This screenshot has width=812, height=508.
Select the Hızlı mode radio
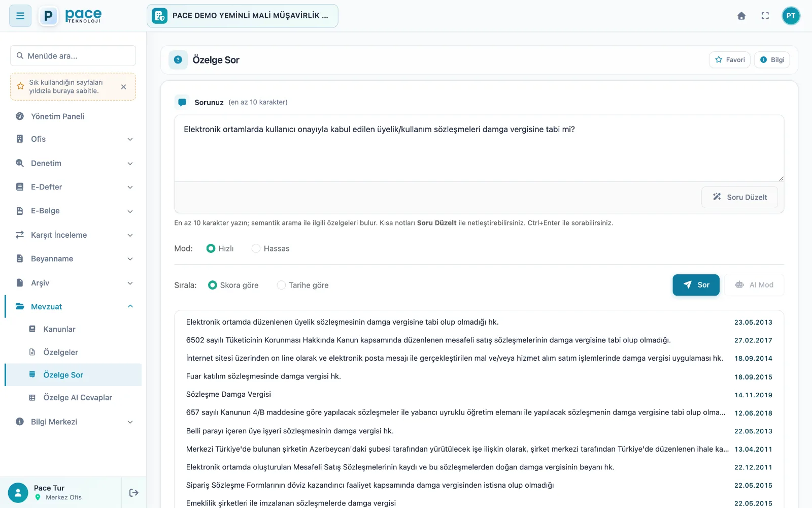[x=211, y=248]
